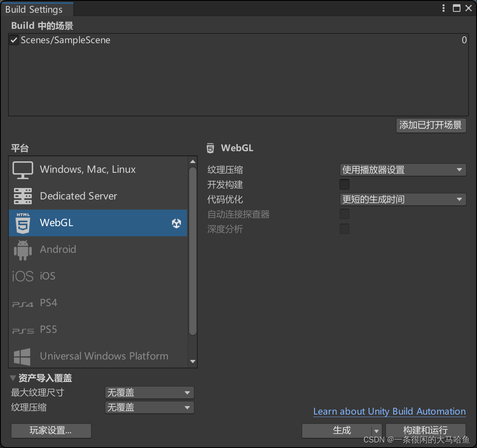This screenshot has width=477, height=448.
Task: Click the platform list scroll up arrow
Action: coord(193,162)
